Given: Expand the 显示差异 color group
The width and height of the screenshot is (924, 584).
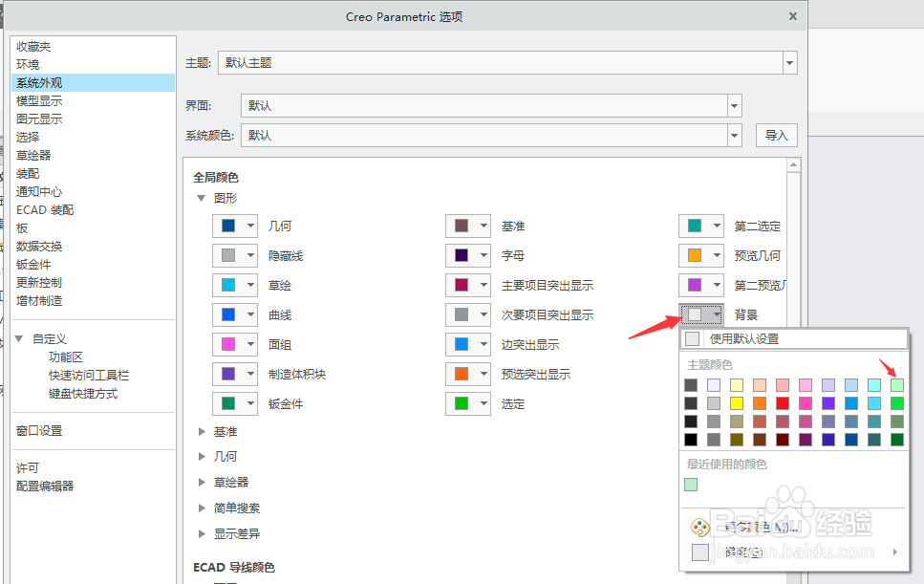Looking at the screenshot, I should pos(202,534).
